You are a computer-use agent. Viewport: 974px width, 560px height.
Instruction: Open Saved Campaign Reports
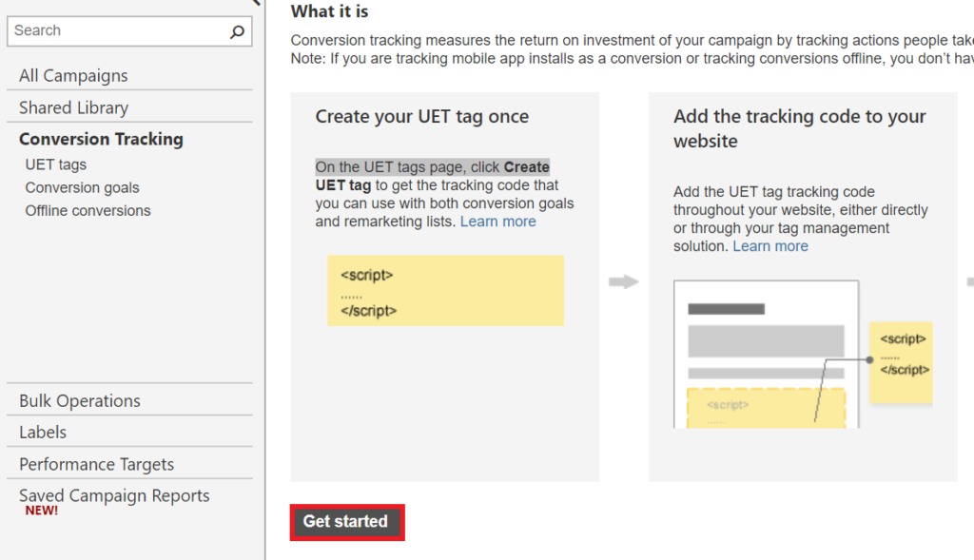click(x=114, y=495)
